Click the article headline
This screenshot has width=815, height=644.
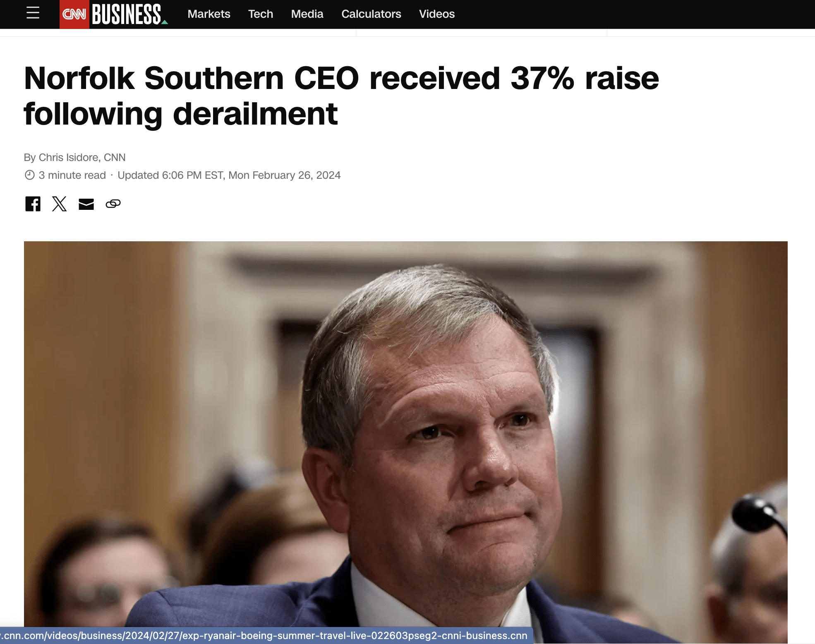(x=340, y=95)
